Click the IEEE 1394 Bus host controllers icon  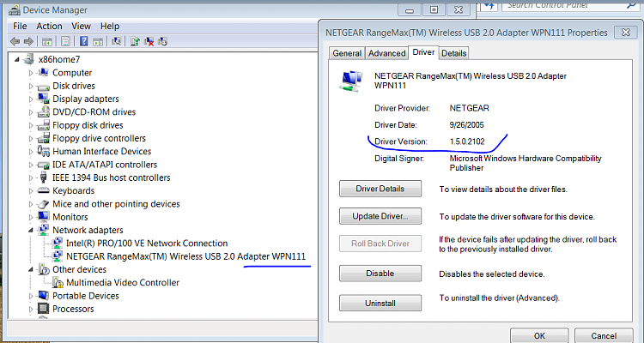click(43, 178)
